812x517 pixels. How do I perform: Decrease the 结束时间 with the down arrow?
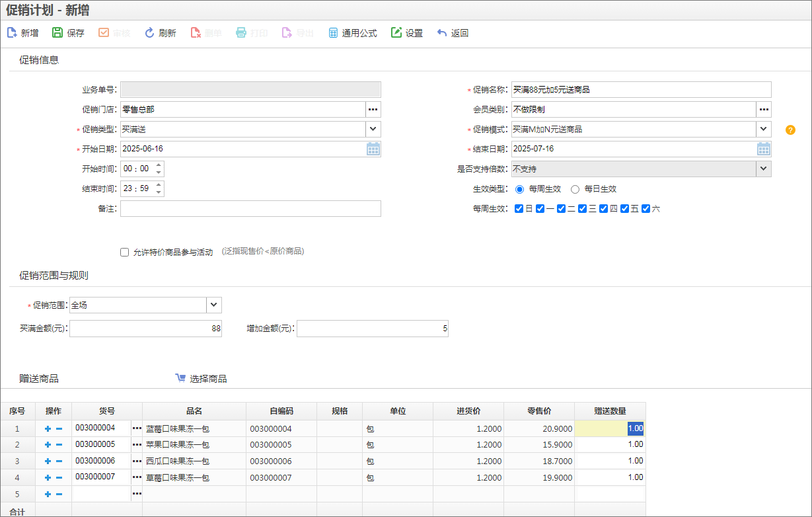[159, 193]
